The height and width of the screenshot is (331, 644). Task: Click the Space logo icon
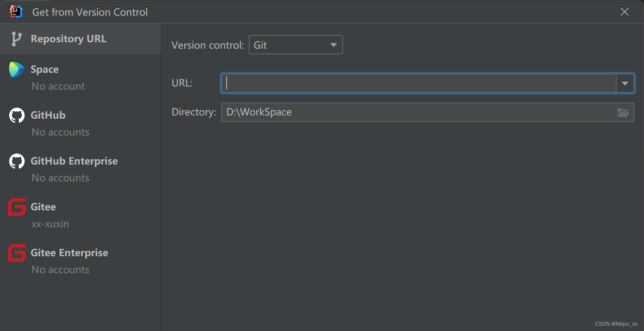click(17, 70)
